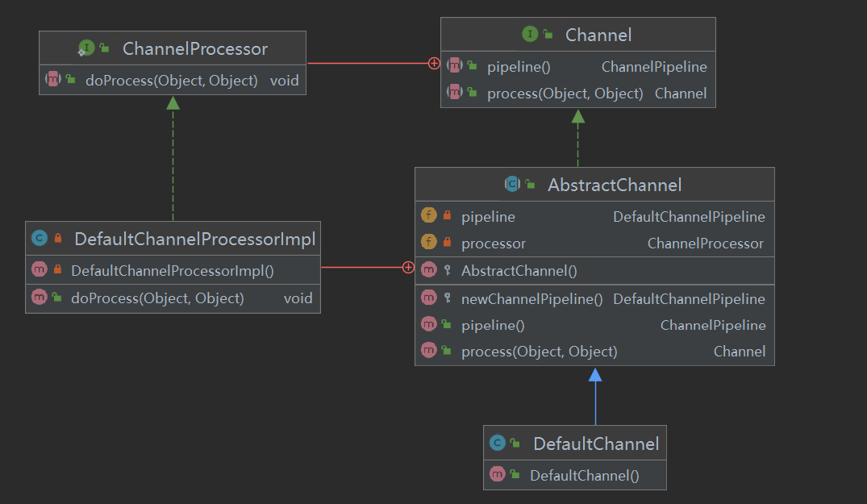
Task: Click the DefaultChannel() constructor row
Action: pos(584,476)
